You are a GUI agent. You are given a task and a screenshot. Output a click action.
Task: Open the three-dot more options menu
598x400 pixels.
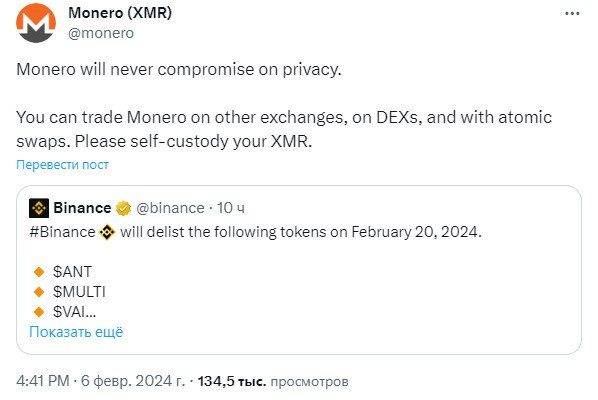pos(572,14)
